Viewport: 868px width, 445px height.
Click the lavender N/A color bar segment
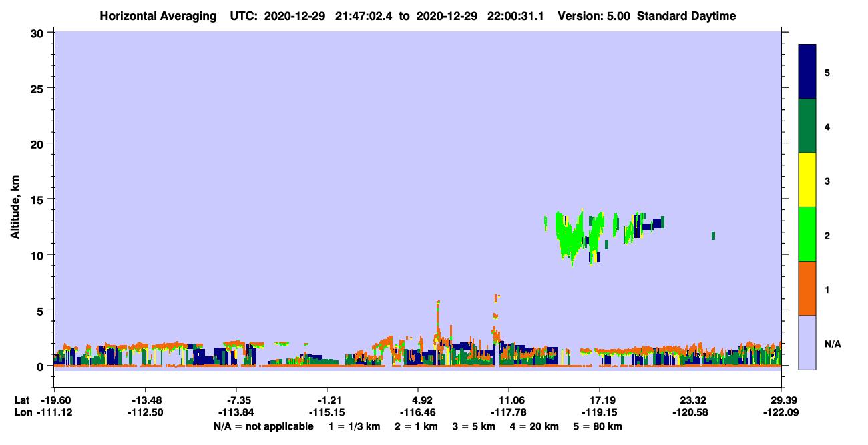(807, 342)
